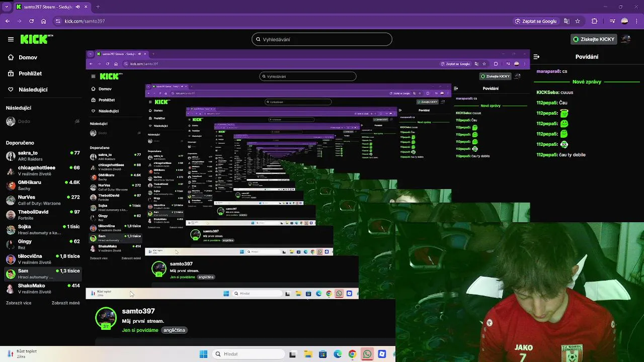Open recommended channel sakra_to
Image resolution: width=644 pixels, height=362 pixels.
tap(42, 155)
